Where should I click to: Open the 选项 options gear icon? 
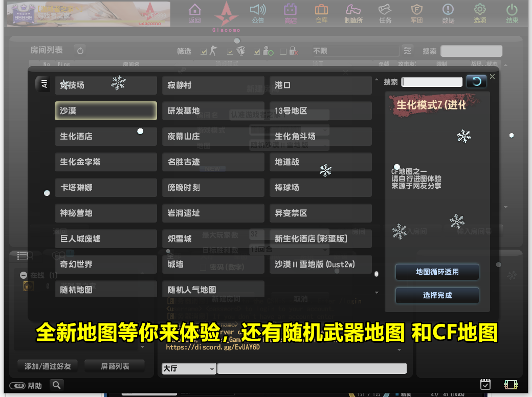480,14
